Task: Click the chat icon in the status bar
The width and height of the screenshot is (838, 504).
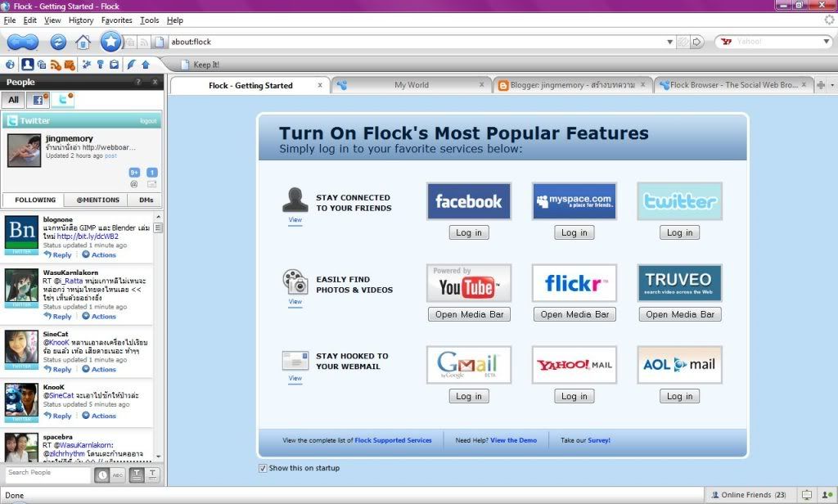Action: [x=806, y=495]
